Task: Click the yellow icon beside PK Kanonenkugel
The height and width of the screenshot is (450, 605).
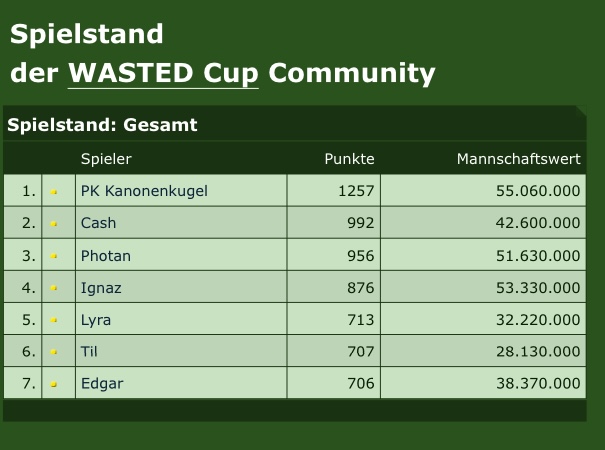Action: (x=54, y=192)
